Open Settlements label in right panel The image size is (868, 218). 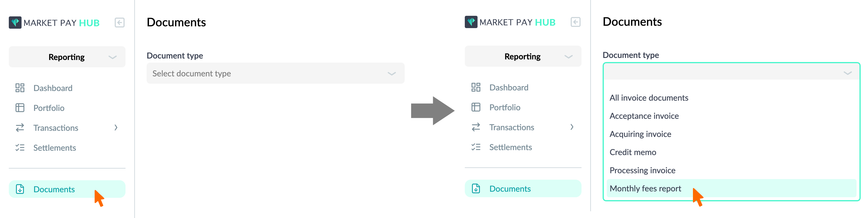click(x=511, y=147)
